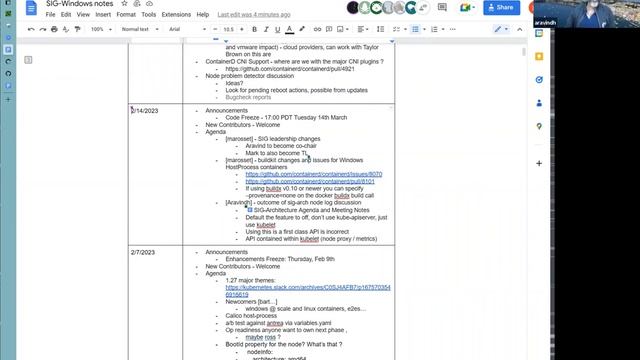Toggle the bulleted list

point(416,29)
